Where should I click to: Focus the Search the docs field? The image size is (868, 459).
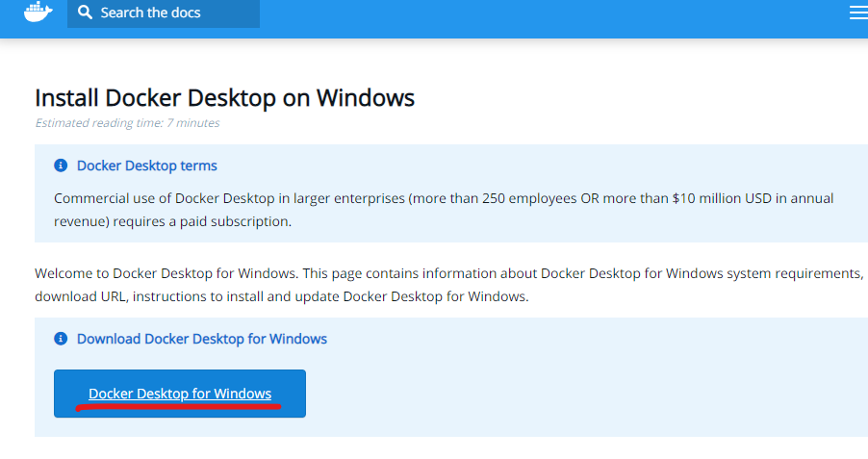(x=164, y=13)
